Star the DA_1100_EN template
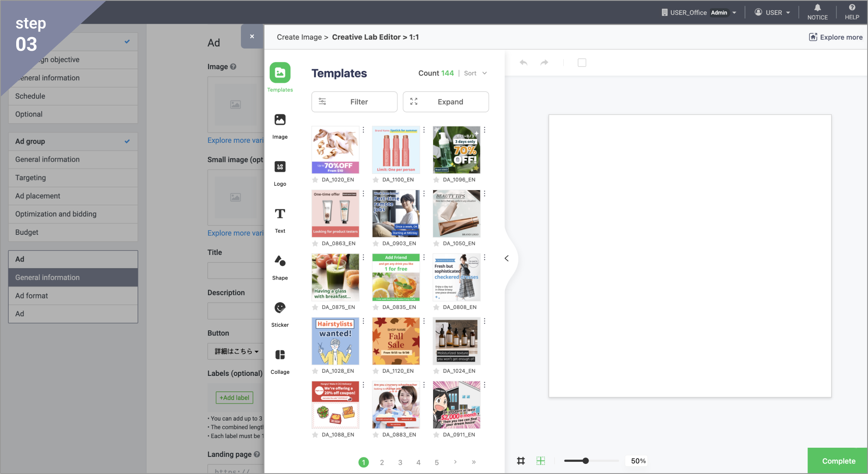The width and height of the screenshot is (868, 474). tap(375, 180)
